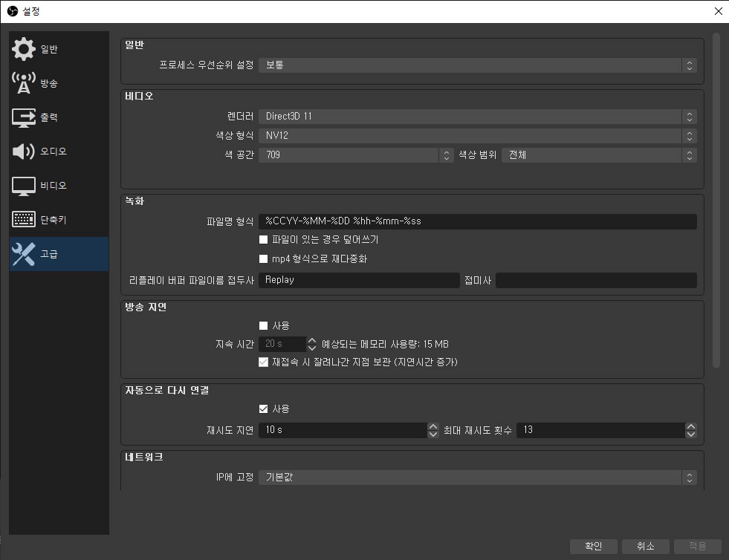Uncheck 자동으로 다시 연결 사용 checkbox
Screen dimensions: 729x560
pos(263,408)
